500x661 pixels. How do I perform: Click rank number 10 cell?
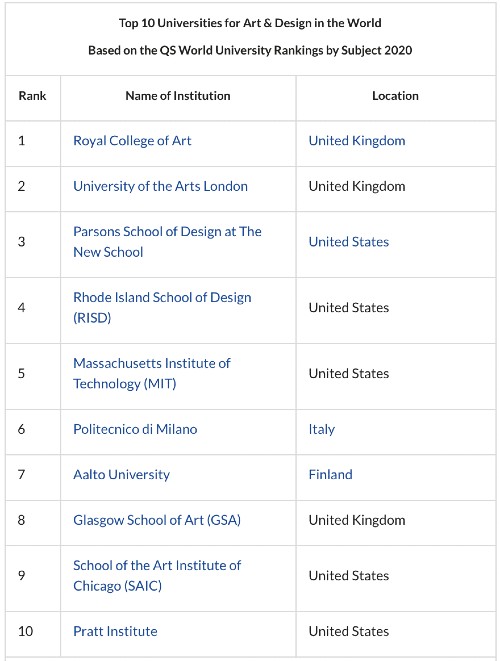pyautogui.click(x=25, y=631)
